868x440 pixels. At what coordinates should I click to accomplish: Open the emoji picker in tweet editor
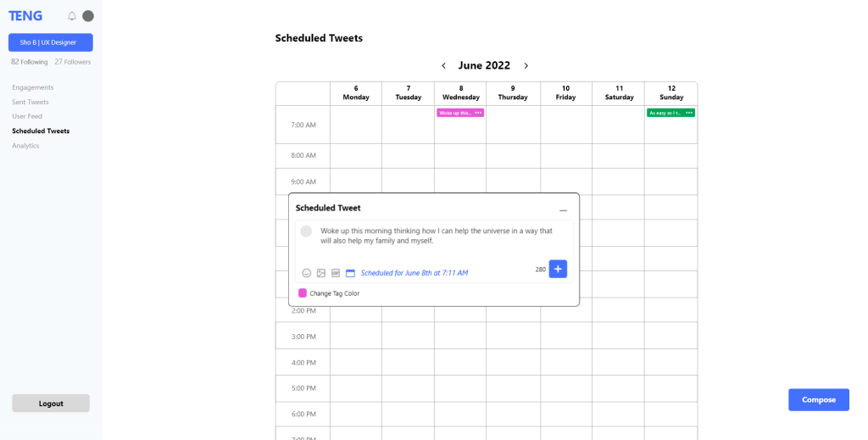tap(307, 273)
